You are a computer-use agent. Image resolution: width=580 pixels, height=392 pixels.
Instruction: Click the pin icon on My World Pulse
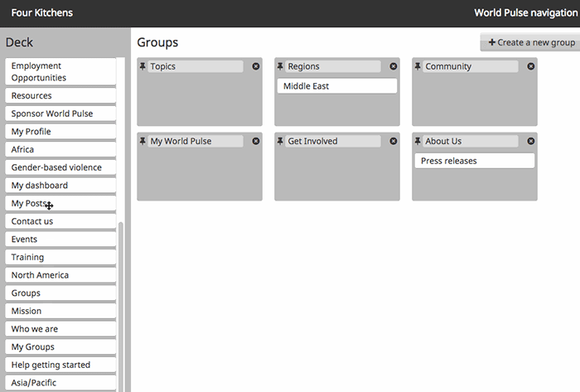[x=143, y=141]
